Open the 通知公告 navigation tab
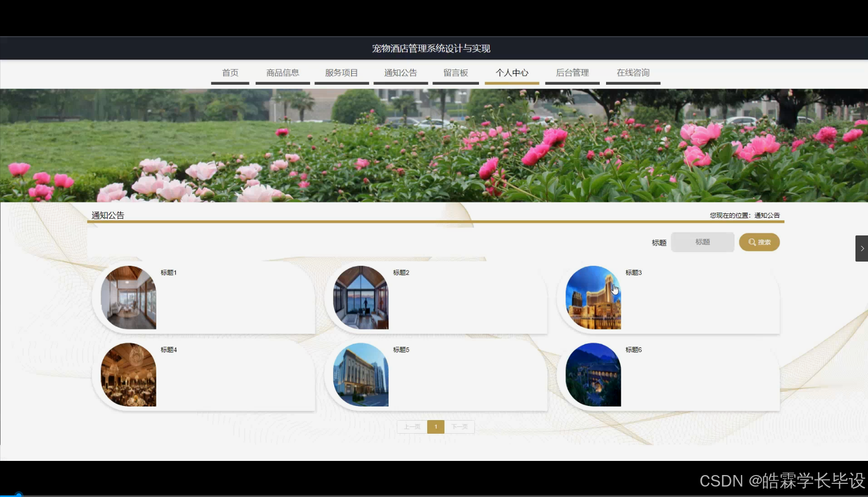 pyautogui.click(x=401, y=73)
